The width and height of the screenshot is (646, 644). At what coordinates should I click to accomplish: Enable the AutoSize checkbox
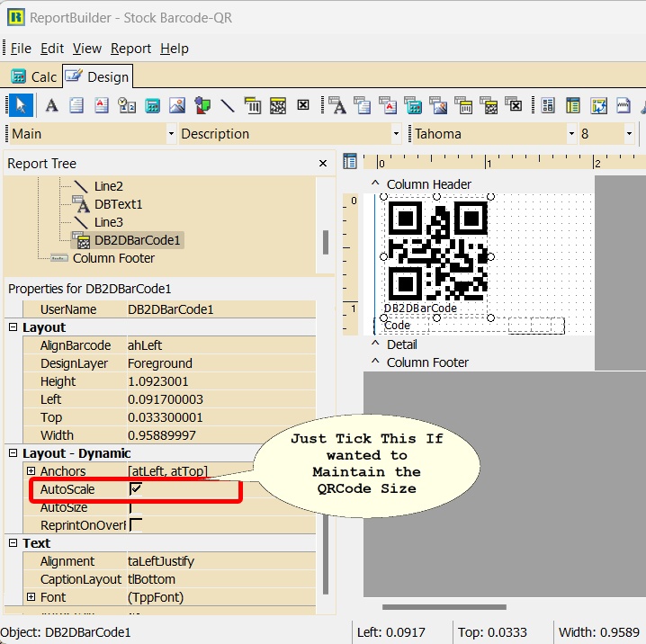tap(136, 507)
